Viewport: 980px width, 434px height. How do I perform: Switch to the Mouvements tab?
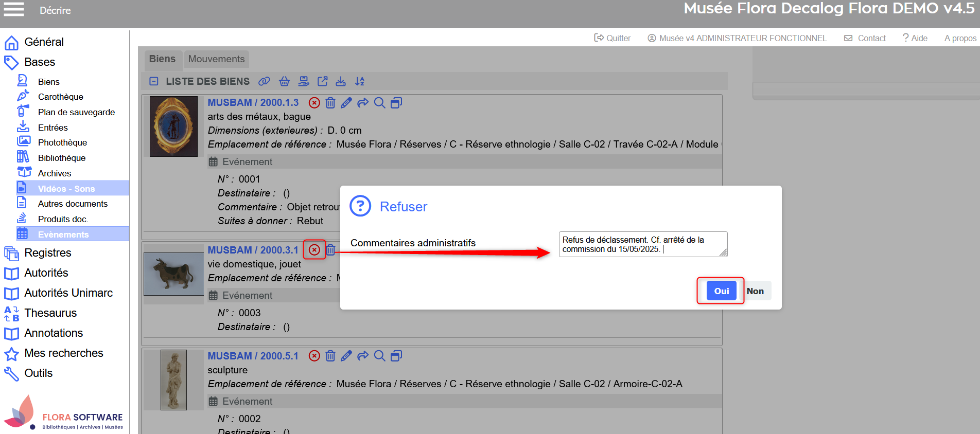point(216,59)
